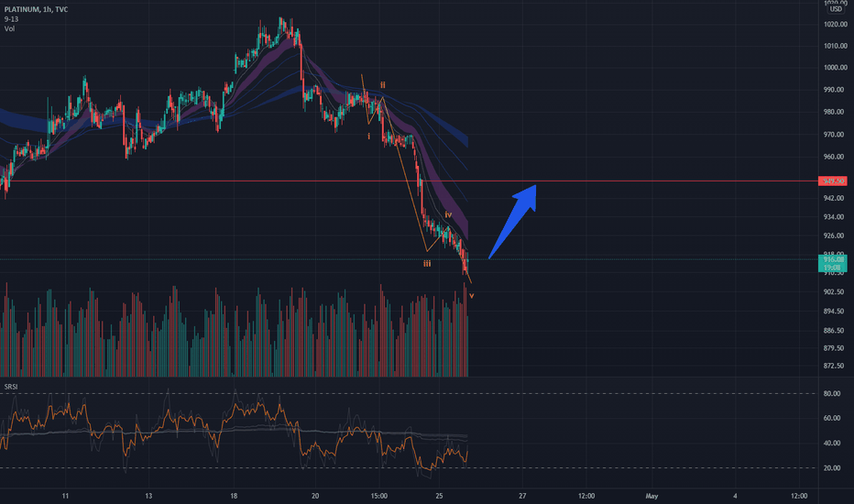Click the SRSI 20.00 scale label

(x=832, y=467)
